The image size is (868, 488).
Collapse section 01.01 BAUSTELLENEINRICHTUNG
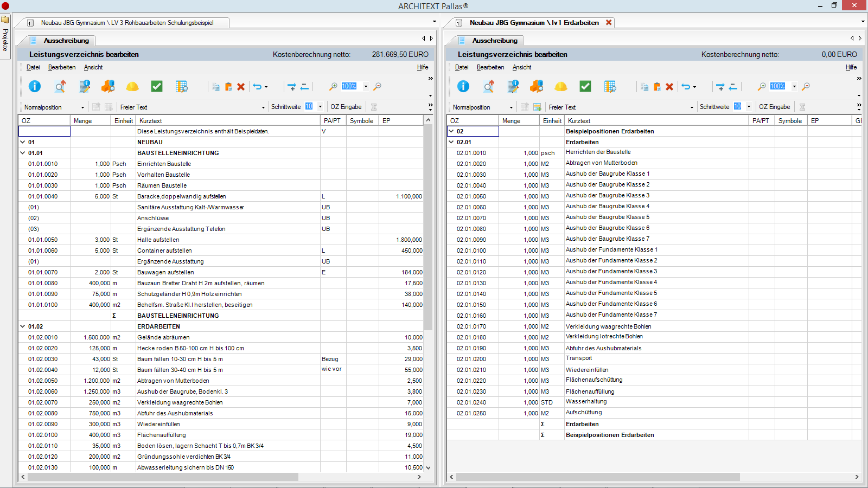(x=23, y=153)
